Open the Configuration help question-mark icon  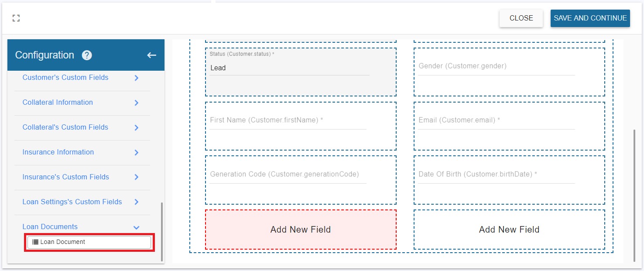click(87, 55)
